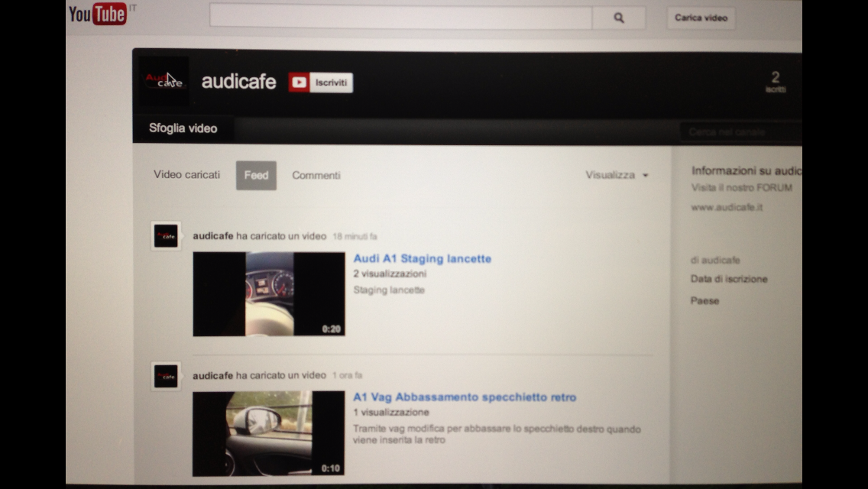Screen dimensions: 868x489
Task: Focus the Cerca nel canale search box
Action: pyautogui.click(x=740, y=132)
